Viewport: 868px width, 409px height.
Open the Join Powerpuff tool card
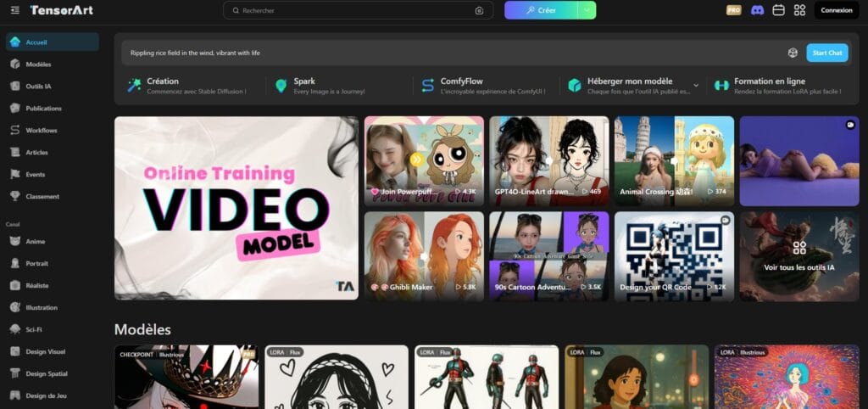[424, 161]
